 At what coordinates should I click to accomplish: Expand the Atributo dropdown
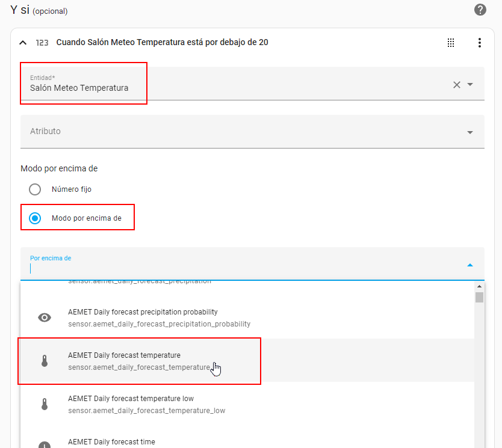point(470,132)
